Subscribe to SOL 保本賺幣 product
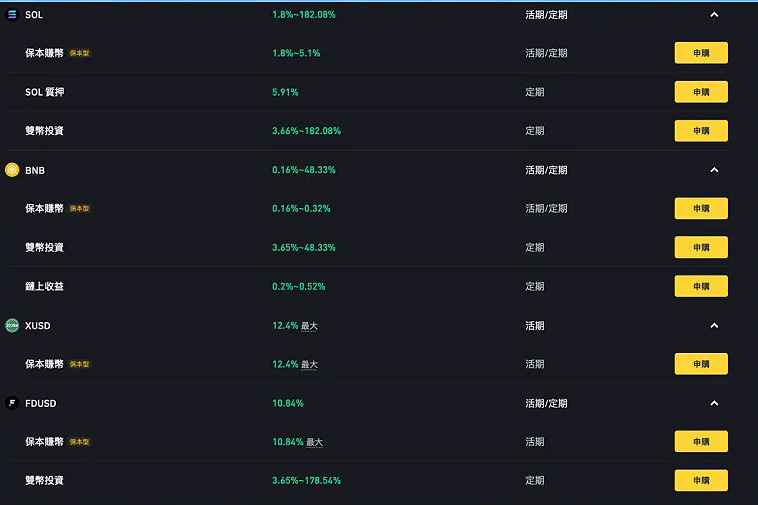Viewport: 758px width, 505px height. 700,53
